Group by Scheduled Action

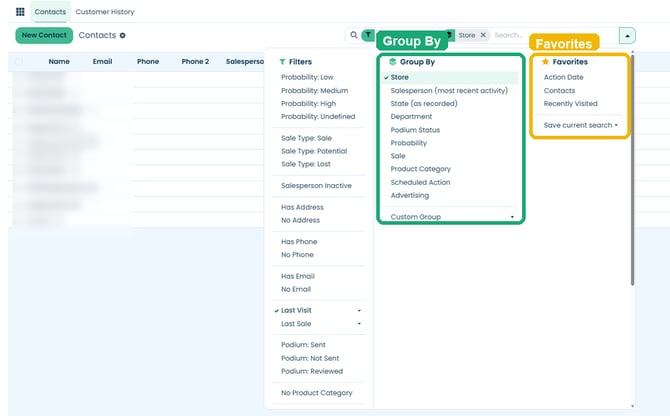point(420,182)
